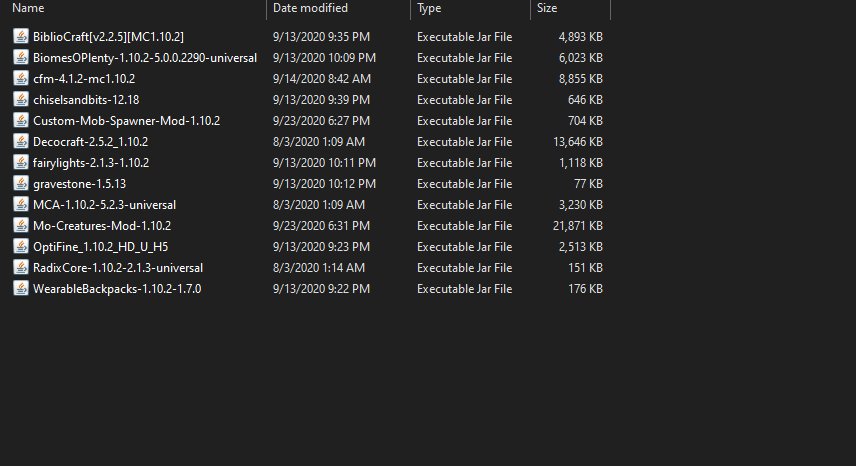Click date 8/3/2020 1:14 AM

(319, 268)
